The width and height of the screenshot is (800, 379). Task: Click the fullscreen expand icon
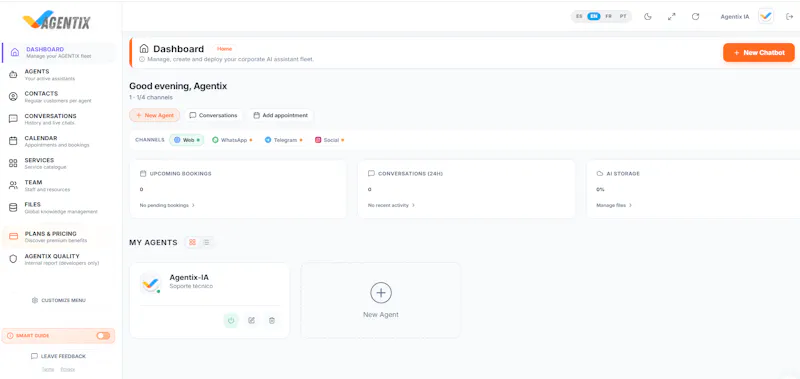click(671, 17)
